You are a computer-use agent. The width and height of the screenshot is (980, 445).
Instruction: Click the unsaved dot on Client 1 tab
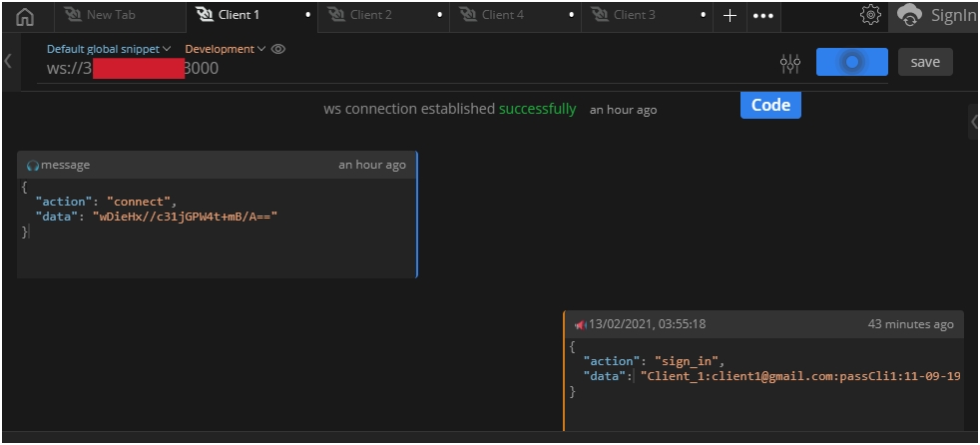[x=307, y=15]
